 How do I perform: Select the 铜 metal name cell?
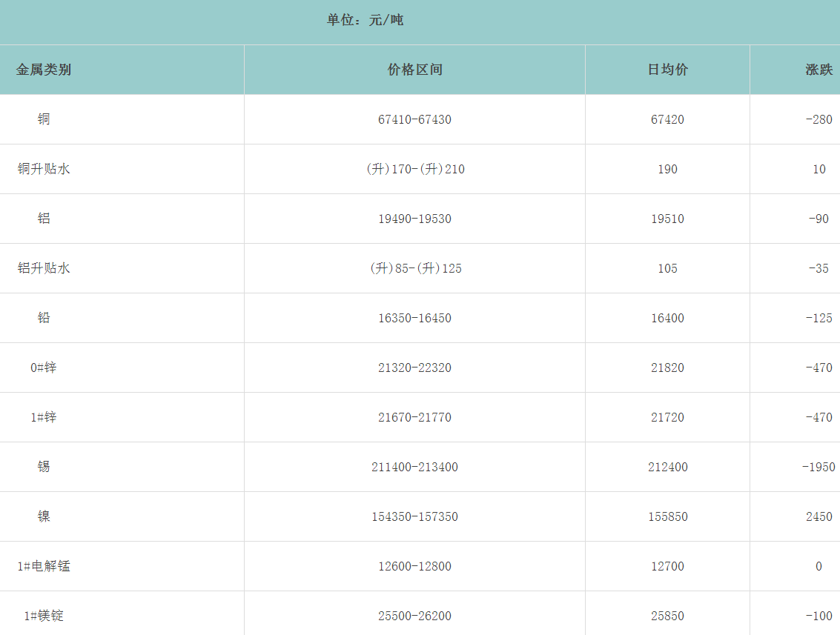(x=44, y=119)
